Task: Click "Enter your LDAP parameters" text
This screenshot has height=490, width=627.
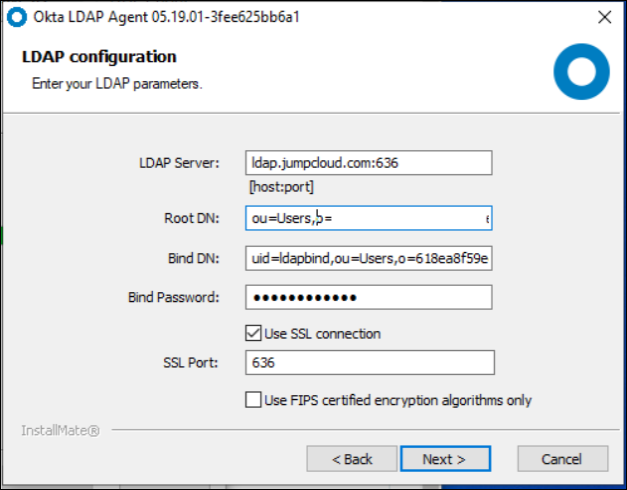Action: pos(117,83)
